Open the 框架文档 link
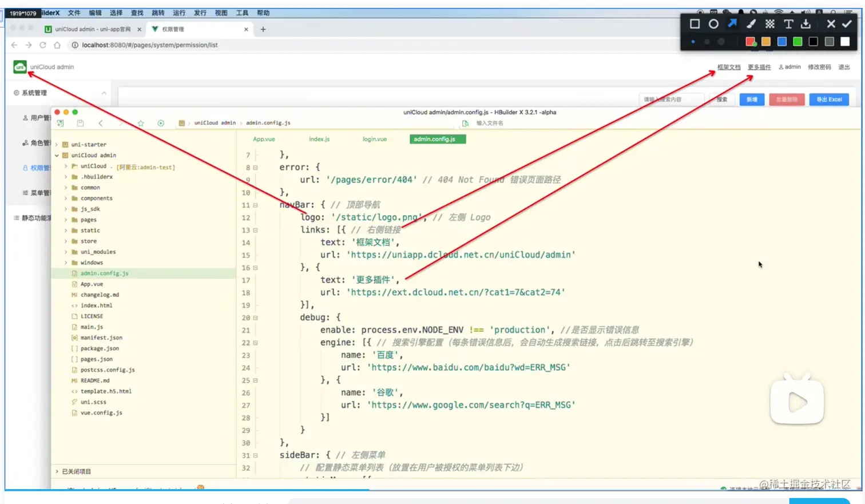 729,67
